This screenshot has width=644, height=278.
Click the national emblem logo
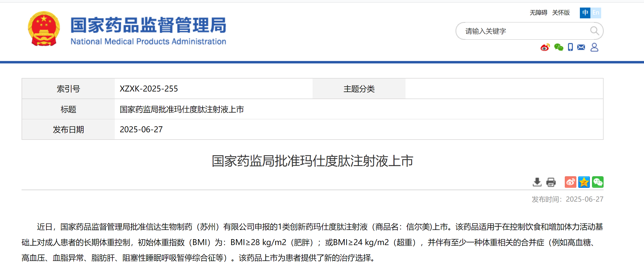click(44, 29)
